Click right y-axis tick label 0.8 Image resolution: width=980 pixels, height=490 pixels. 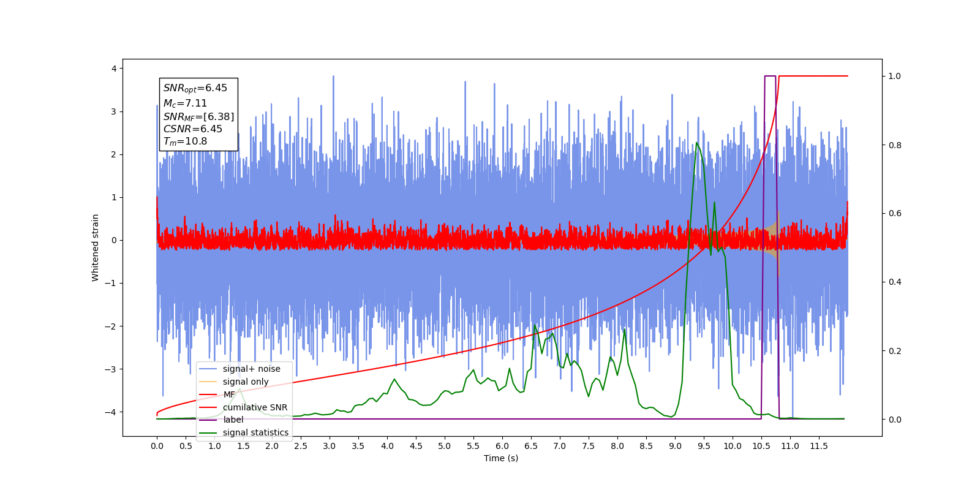pos(895,145)
